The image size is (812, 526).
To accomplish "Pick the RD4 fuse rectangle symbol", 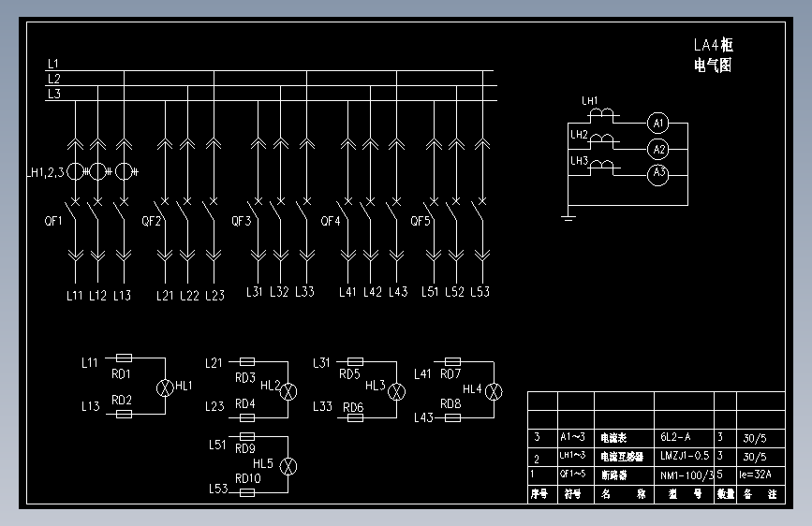I will [x=247, y=417].
